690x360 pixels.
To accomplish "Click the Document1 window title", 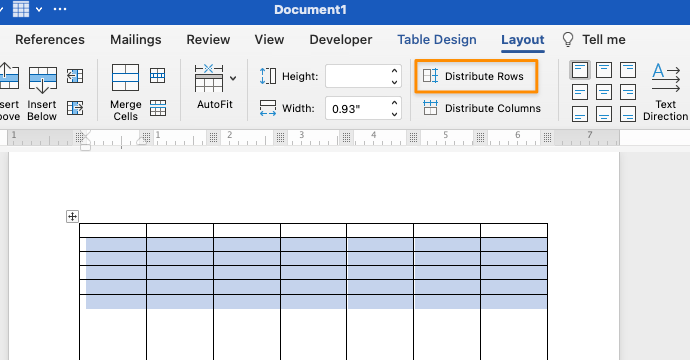I will [311, 10].
